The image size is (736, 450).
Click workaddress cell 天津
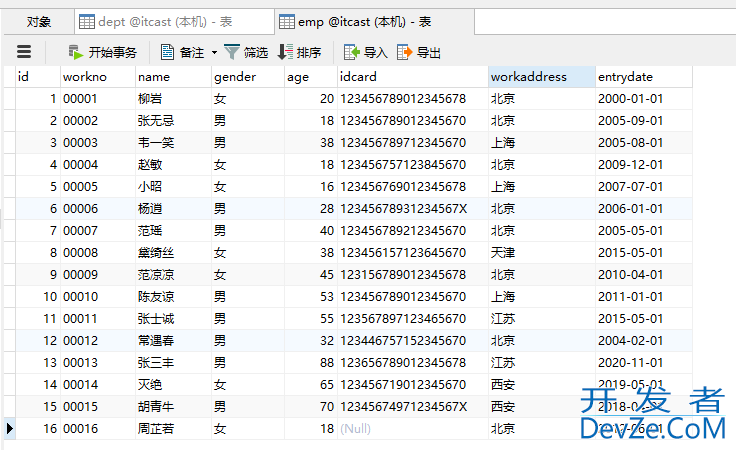[x=542, y=252]
